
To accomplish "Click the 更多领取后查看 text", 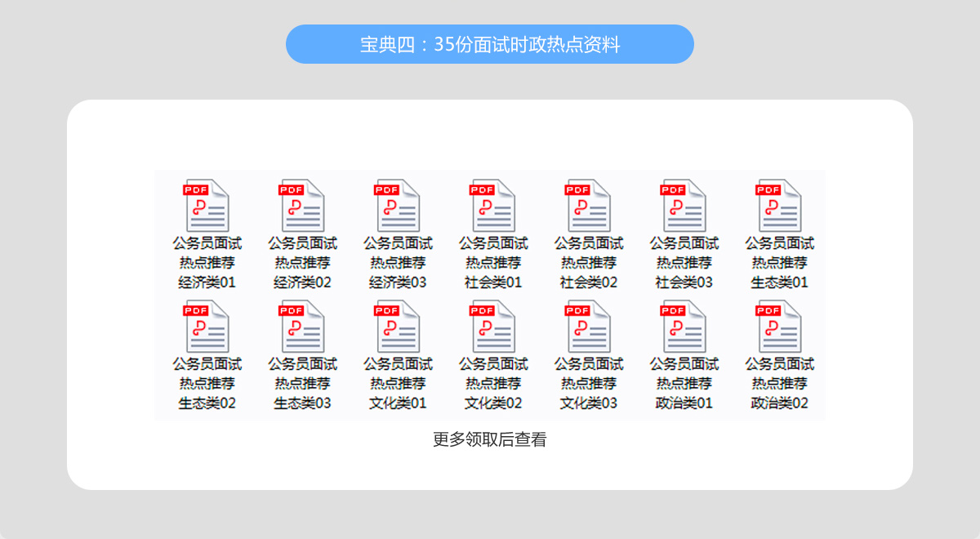I will tap(490, 439).
